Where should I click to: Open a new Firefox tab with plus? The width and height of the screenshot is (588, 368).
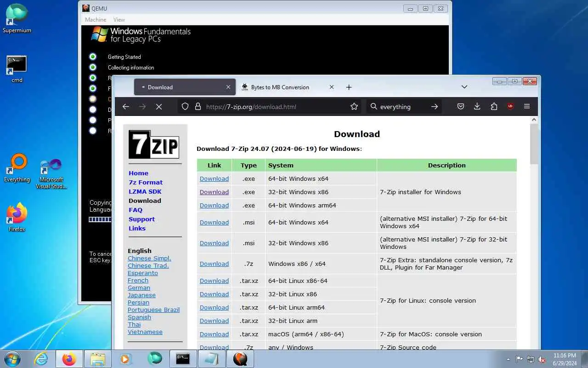[349, 87]
